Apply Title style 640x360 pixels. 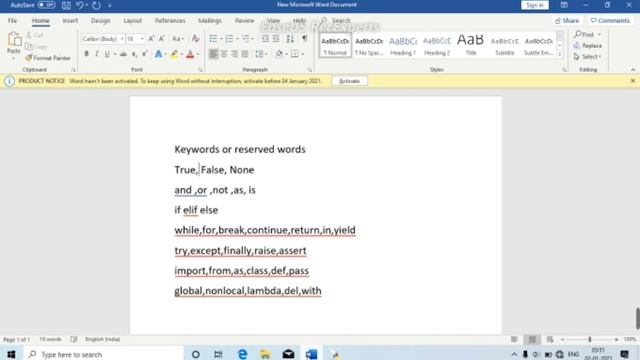pos(471,45)
